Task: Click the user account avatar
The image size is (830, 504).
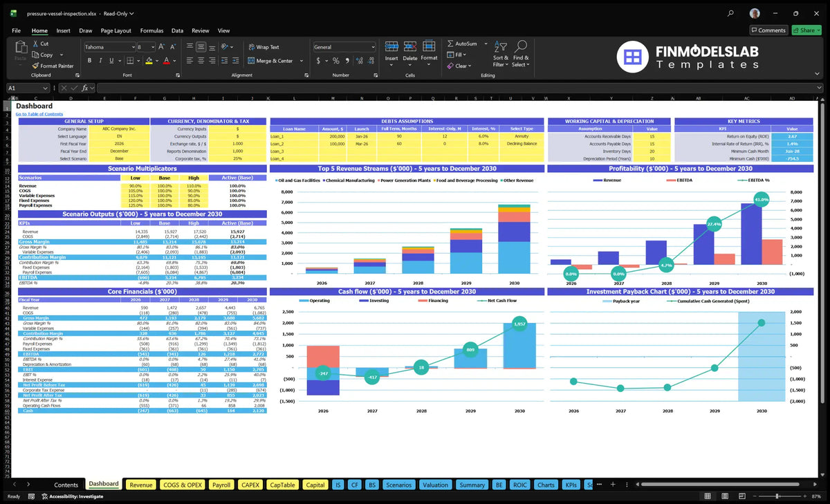Action: click(x=755, y=13)
